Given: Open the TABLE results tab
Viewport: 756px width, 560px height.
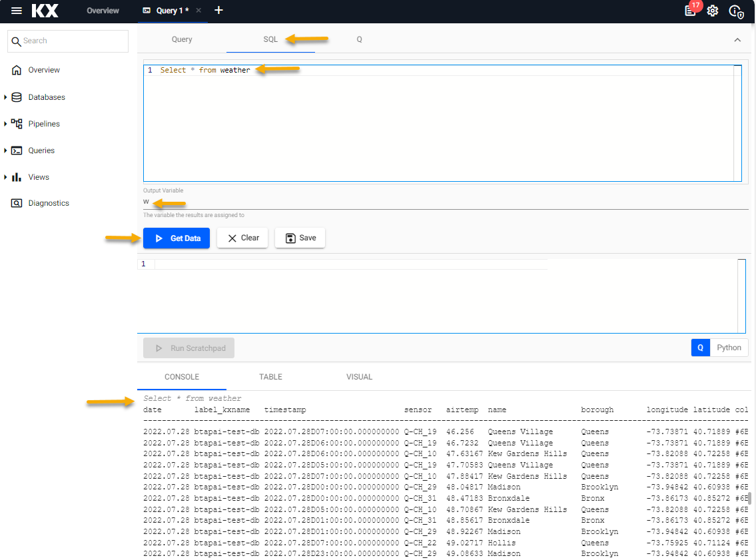Looking at the screenshot, I should pyautogui.click(x=270, y=377).
